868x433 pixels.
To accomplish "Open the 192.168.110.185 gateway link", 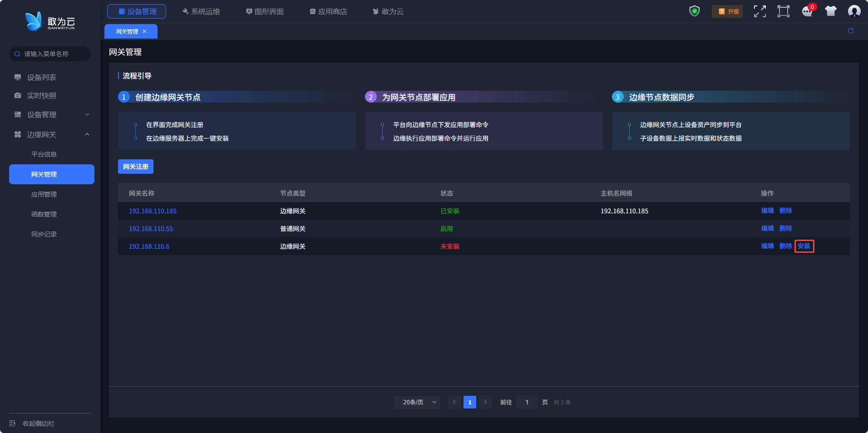I will point(153,211).
